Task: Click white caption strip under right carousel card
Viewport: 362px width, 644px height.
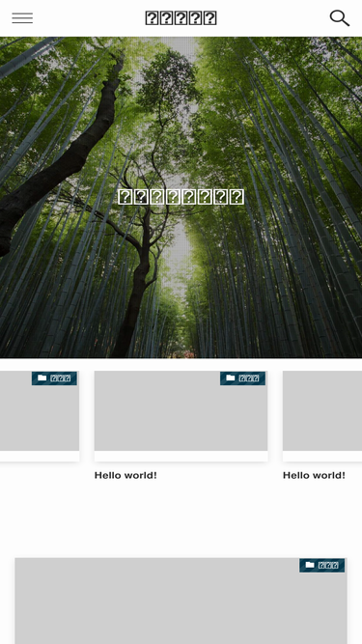Action: click(322, 456)
